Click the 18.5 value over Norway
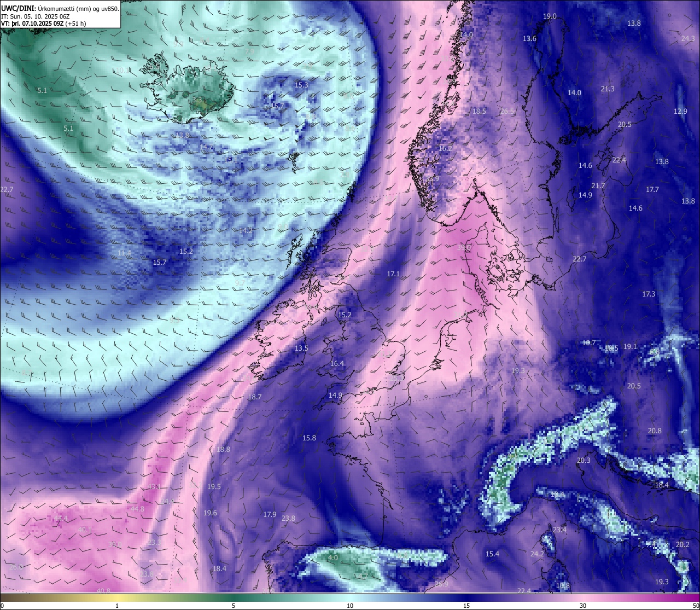 point(479,111)
